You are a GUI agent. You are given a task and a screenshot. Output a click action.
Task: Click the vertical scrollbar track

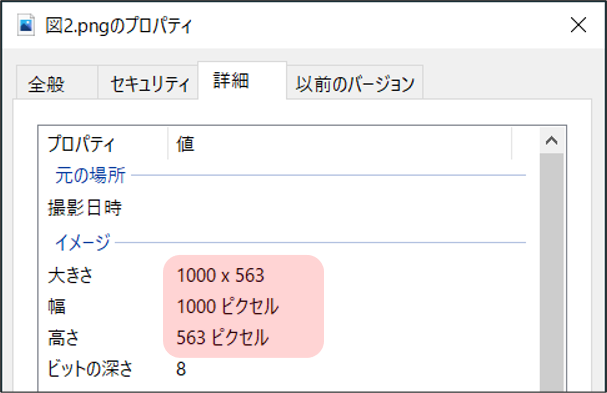click(551, 273)
